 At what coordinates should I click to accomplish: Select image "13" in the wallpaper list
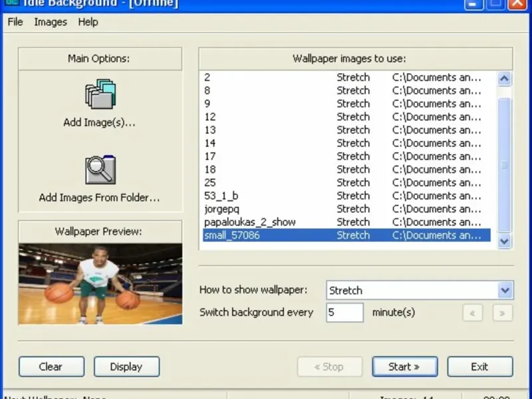(346, 130)
